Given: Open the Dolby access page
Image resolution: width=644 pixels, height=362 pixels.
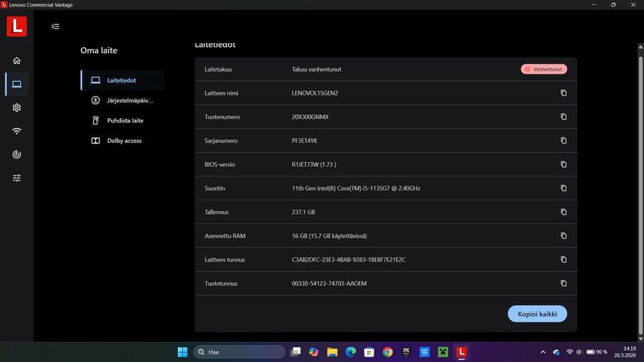Looking at the screenshot, I should pos(122,141).
